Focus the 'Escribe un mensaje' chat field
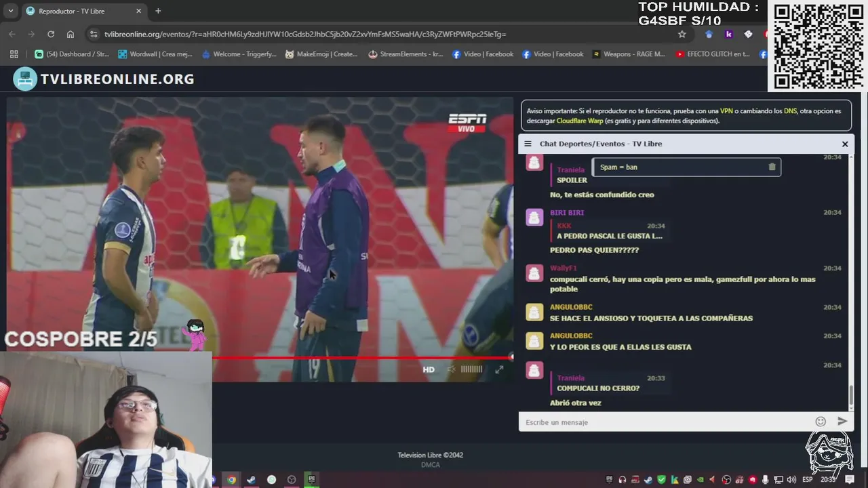Screen dimensions: 868x488 [x=668, y=422]
